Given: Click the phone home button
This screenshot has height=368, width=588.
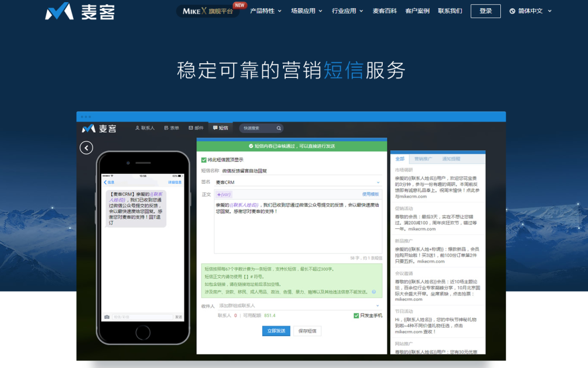Looking at the screenshot, I should 143,333.
